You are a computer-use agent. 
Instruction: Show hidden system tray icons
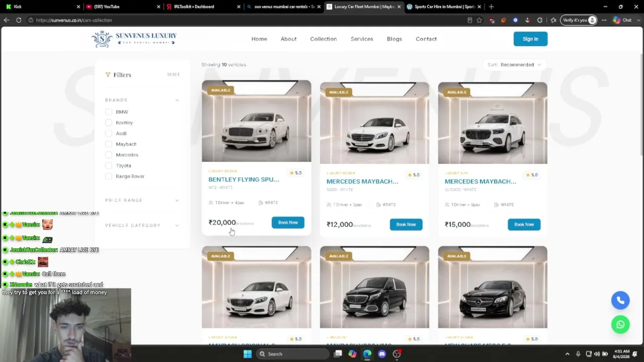coord(568,354)
